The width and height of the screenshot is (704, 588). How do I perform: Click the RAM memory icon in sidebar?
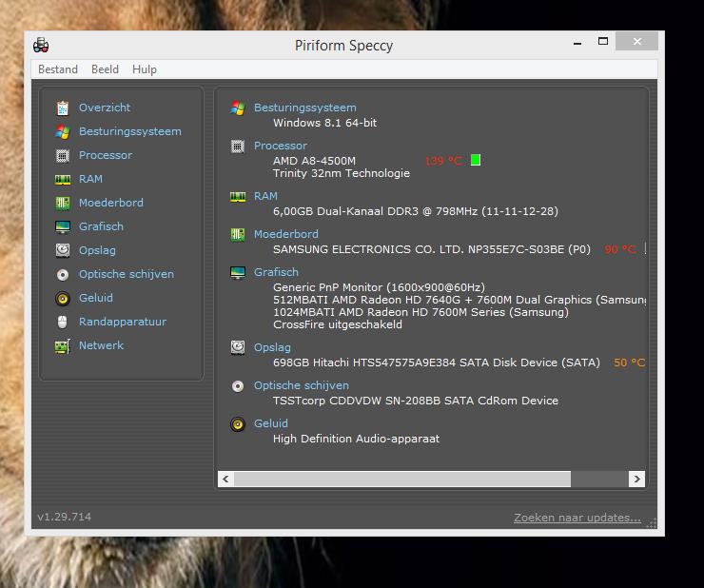click(x=63, y=180)
